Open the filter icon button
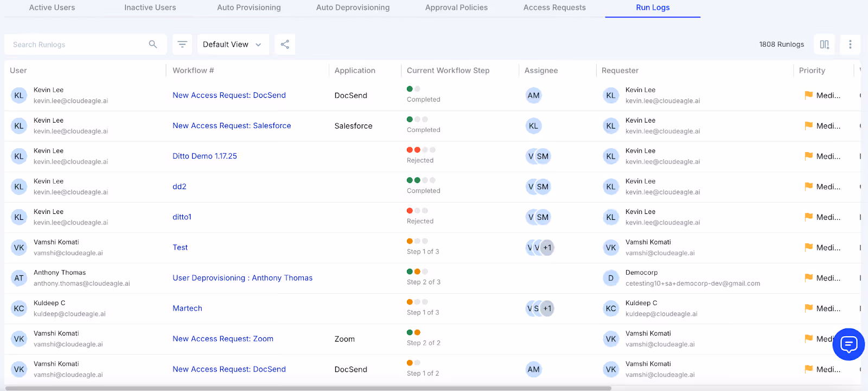 tap(182, 44)
